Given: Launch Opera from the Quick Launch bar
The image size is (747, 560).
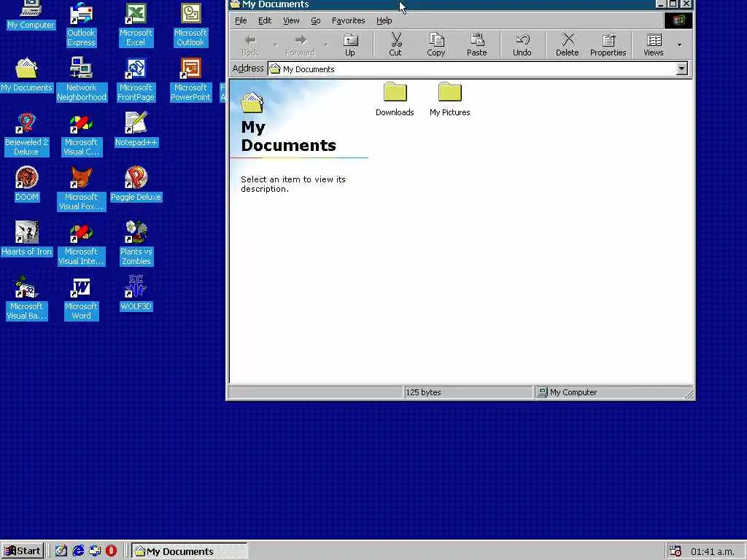Looking at the screenshot, I should 111,551.
